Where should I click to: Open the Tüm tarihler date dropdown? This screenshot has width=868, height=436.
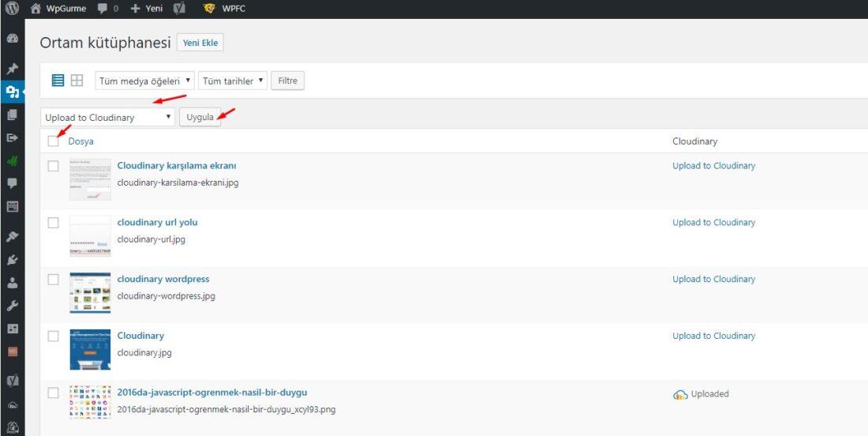(x=233, y=81)
